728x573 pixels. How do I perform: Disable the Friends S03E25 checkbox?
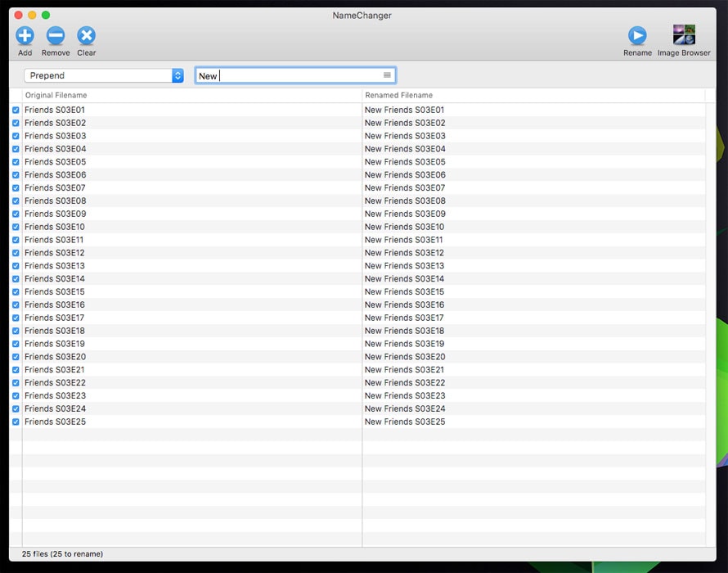pos(16,422)
